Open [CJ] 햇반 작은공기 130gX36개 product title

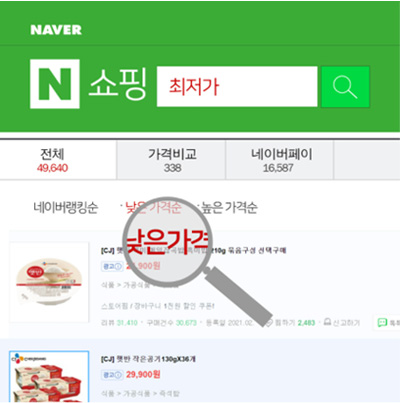[148, 359]
